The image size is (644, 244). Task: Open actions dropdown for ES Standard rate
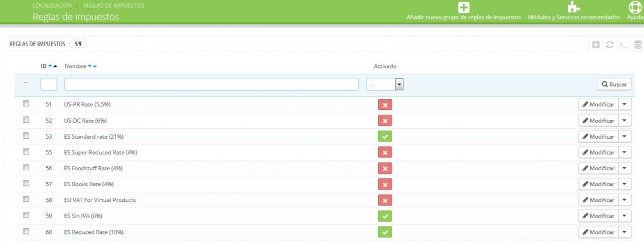625,136
